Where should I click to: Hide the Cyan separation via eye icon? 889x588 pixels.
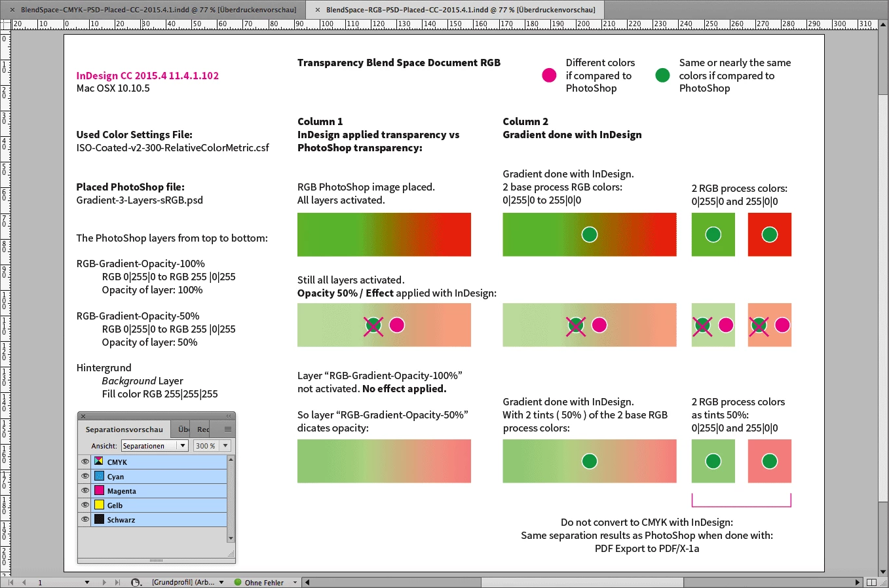[x=85, y=476]
